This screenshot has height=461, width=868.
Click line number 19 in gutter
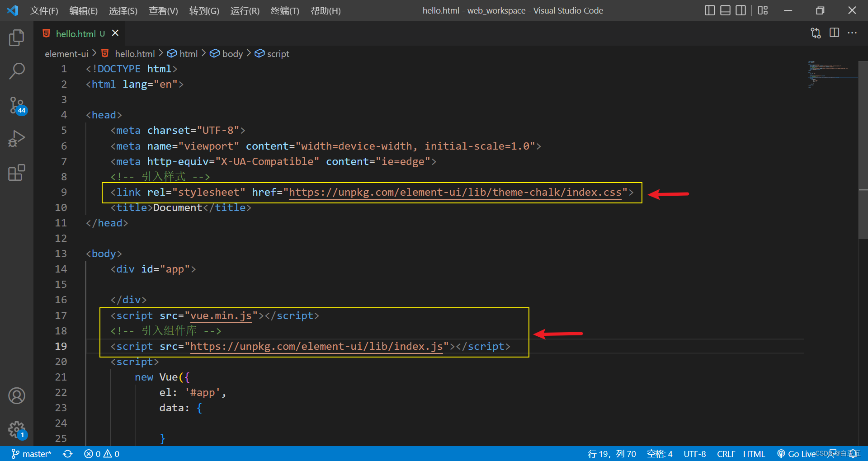point(61,347)
